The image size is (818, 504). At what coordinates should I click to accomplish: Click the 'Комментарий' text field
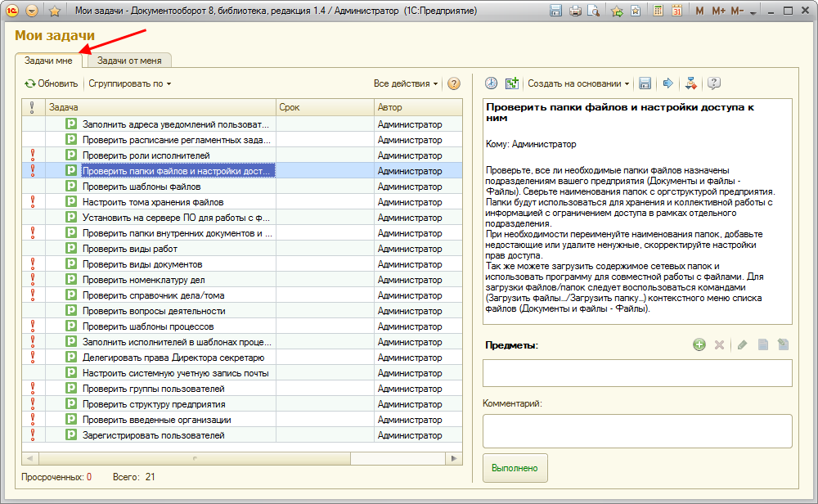637,431
